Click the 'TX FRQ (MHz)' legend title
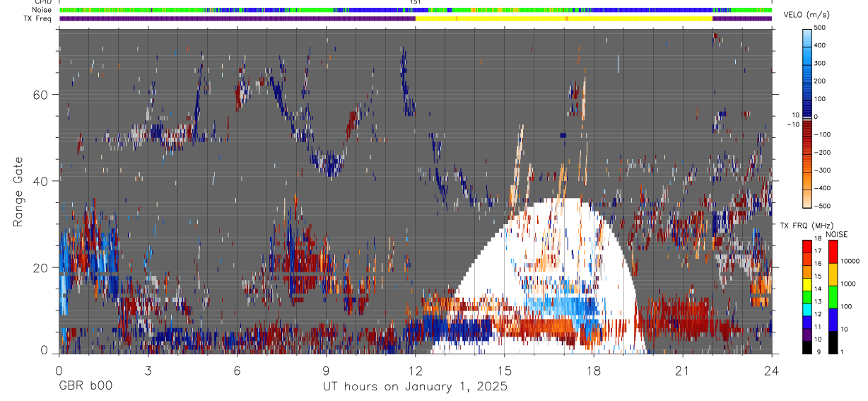The width and height of the screenshot is (868, 401). point(807,226)
